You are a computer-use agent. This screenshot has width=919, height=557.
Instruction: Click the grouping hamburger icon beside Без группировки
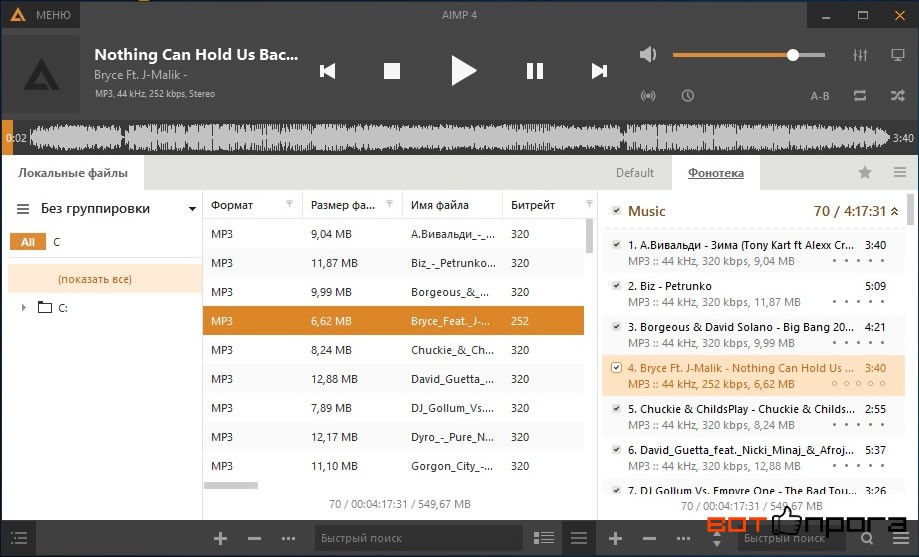click(x=23, y=209)
